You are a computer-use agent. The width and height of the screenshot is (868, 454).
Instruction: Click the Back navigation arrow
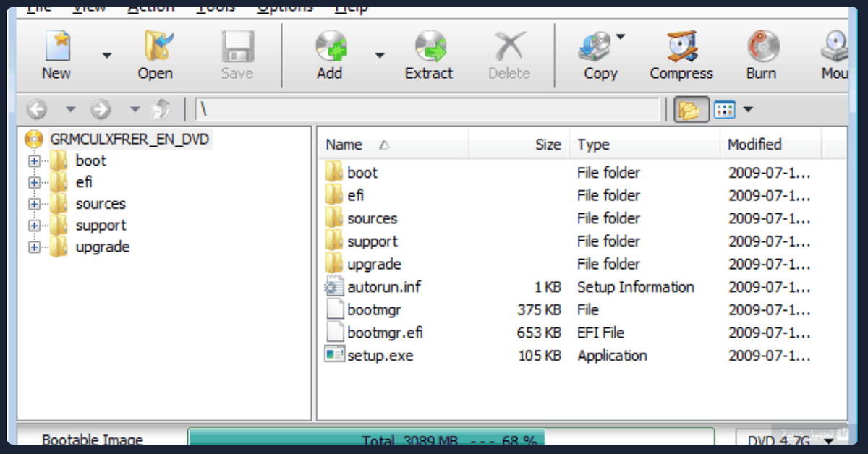(x=36, y=109)
